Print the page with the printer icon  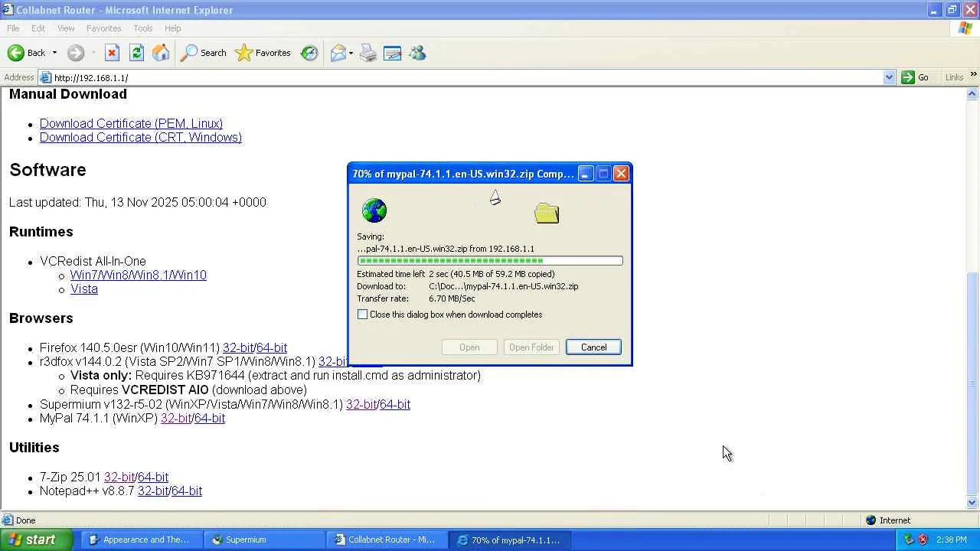[x=368, y=53]
